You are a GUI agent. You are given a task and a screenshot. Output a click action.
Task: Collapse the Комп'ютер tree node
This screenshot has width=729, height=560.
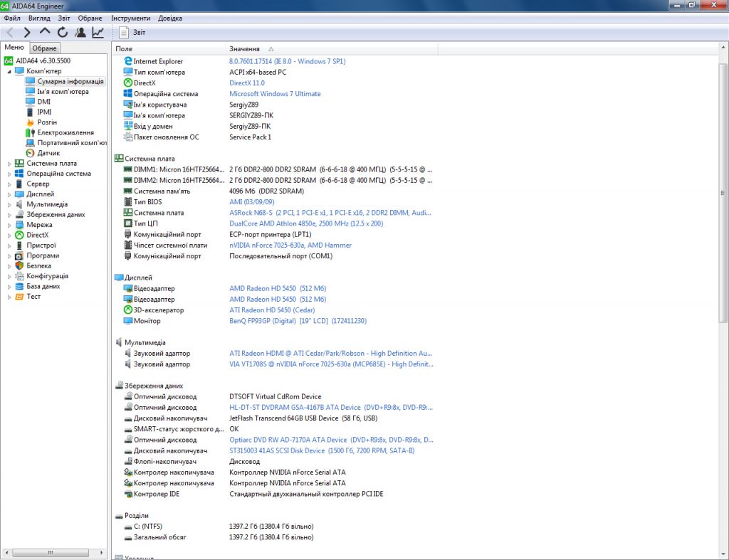pyautogui.click(x=9, y=72)
